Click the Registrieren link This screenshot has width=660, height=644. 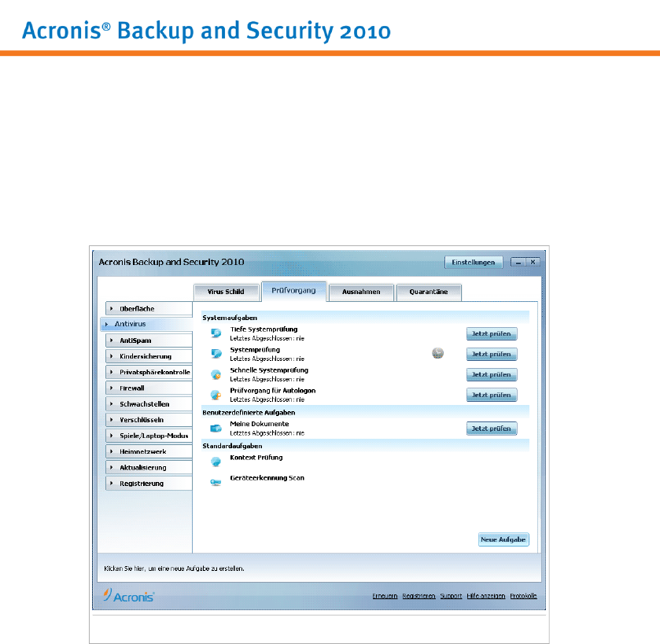click(418, 596)
